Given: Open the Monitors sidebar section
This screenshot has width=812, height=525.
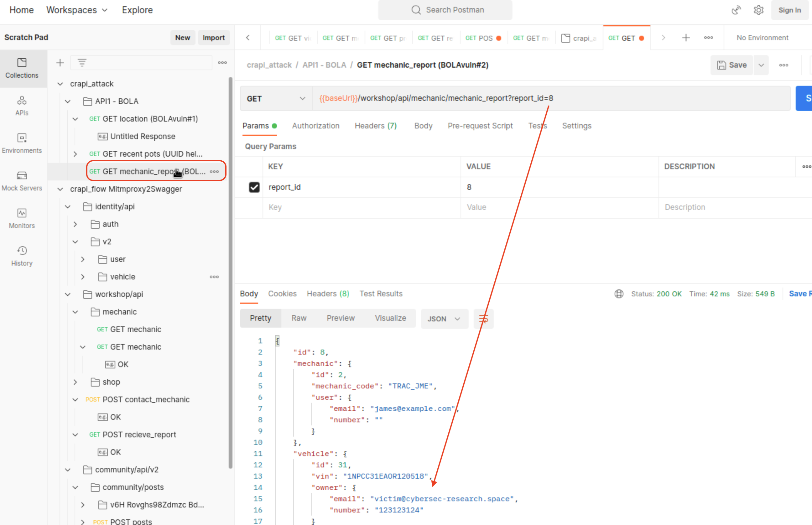Looking at the screenshot, I should pos(22,219).
